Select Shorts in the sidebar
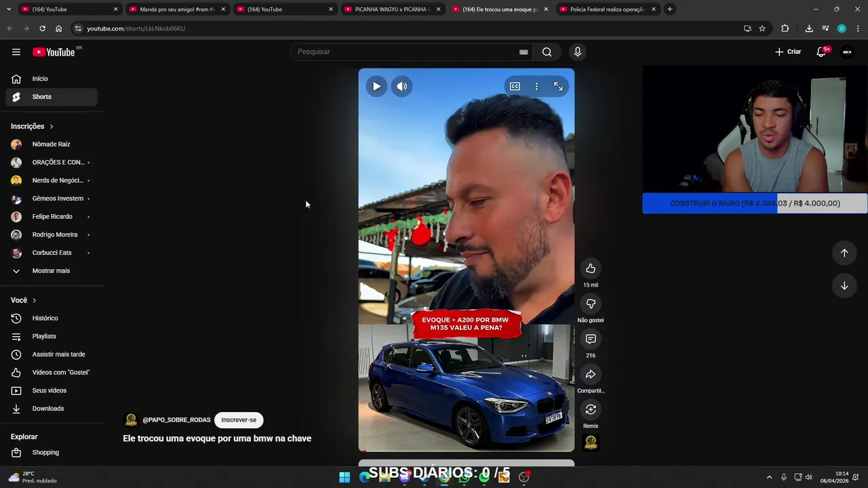 (52, 97)
